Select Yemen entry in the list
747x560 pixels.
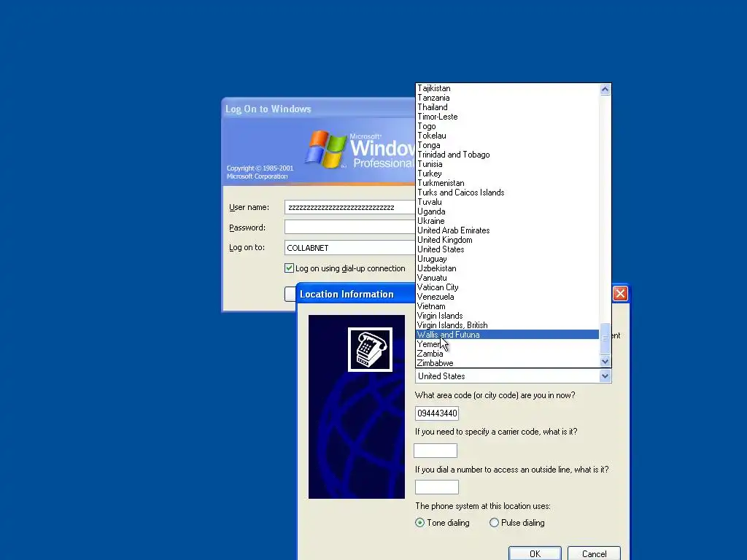(x=508, y=344)
